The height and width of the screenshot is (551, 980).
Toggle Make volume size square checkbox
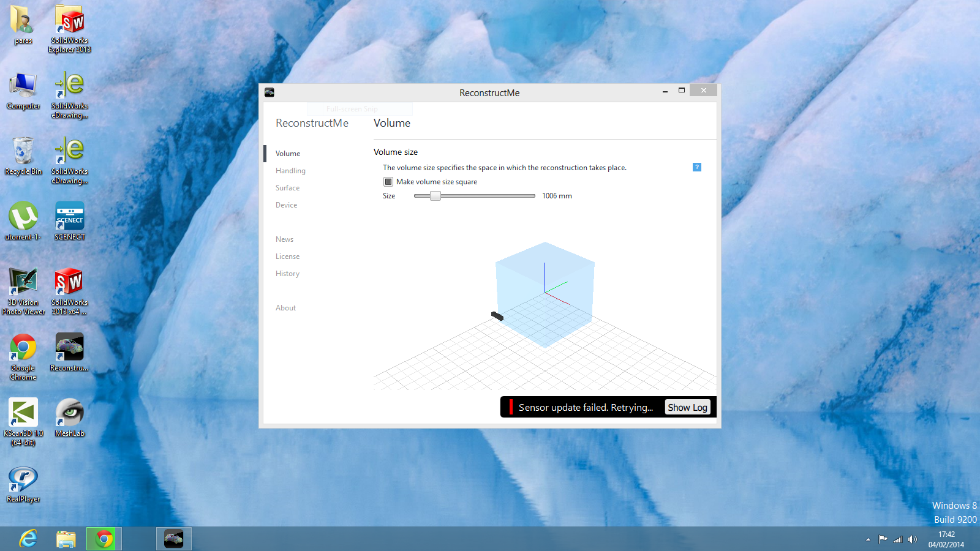coord(388,182)
